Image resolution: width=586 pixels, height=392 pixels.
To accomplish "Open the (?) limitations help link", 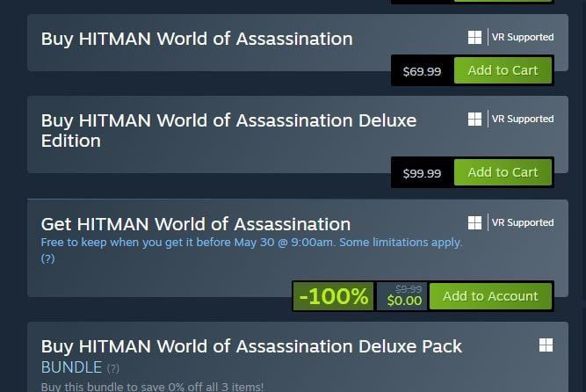I will [47, 258].
